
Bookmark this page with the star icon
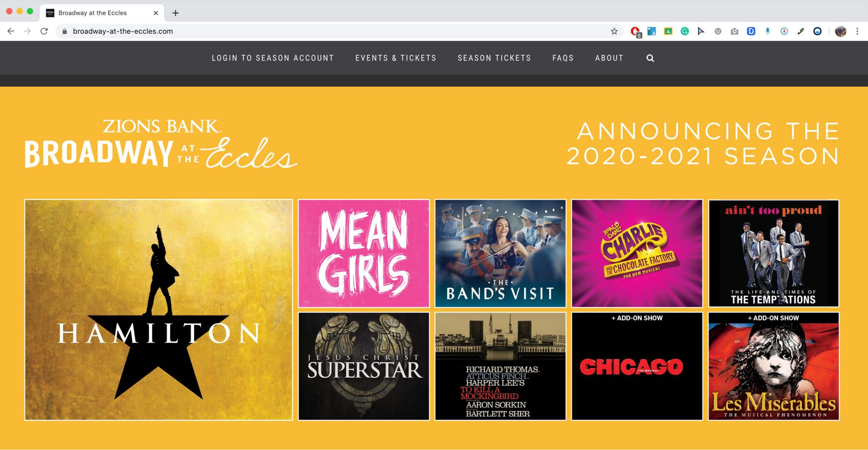point(614,31)
